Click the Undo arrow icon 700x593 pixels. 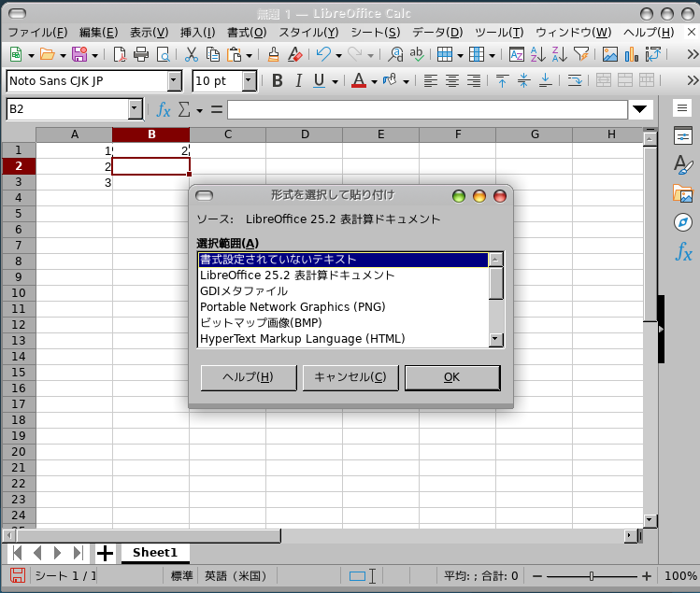coord(323,55)
